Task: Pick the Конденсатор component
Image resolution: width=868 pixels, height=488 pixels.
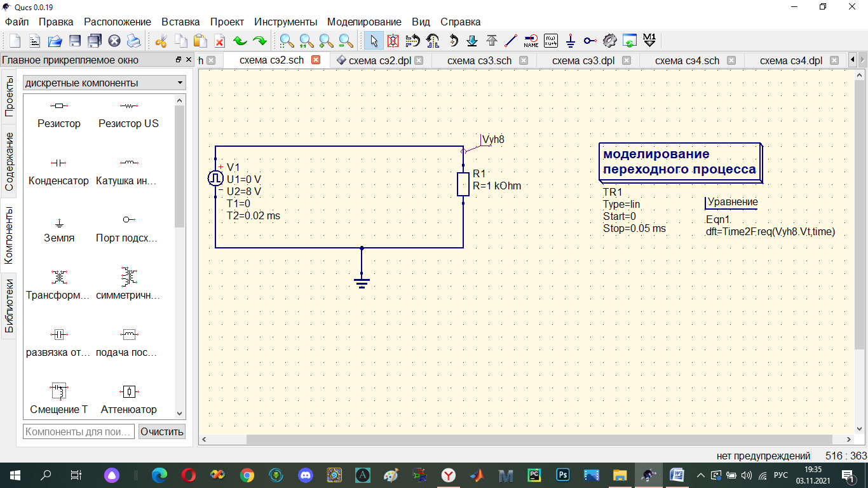Action: pos(59,172)
